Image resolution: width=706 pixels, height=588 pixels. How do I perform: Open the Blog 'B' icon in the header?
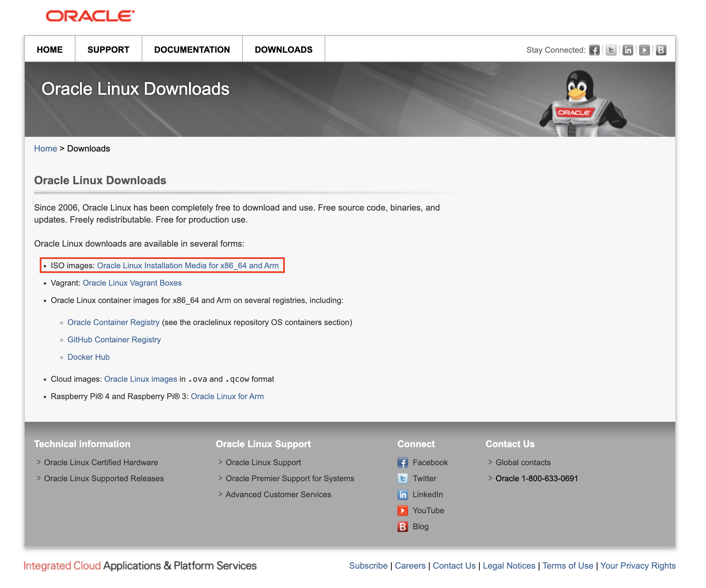tap(661, 50)
